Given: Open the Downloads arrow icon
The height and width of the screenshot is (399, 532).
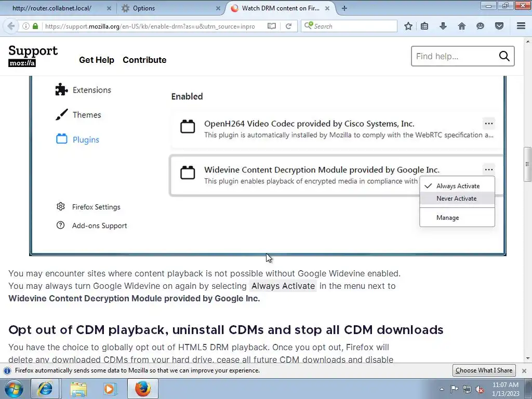Looking at the screenshot, I should click(443, 26).
